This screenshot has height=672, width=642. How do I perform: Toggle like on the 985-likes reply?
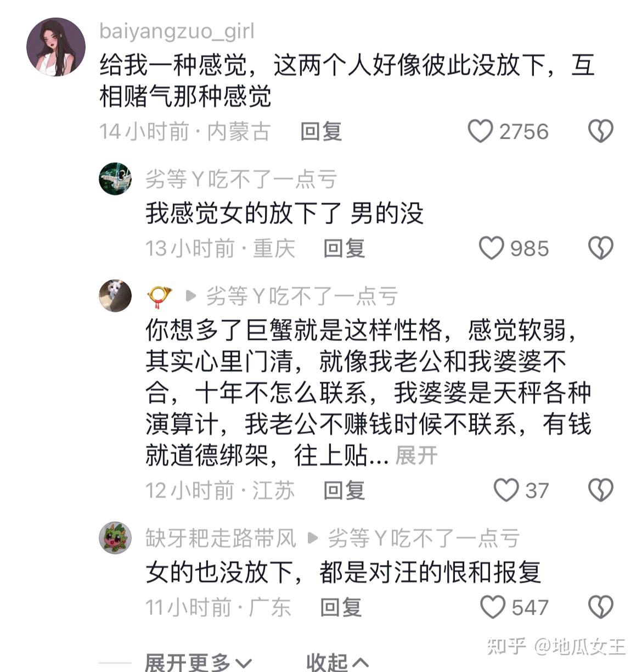point(491,249)
